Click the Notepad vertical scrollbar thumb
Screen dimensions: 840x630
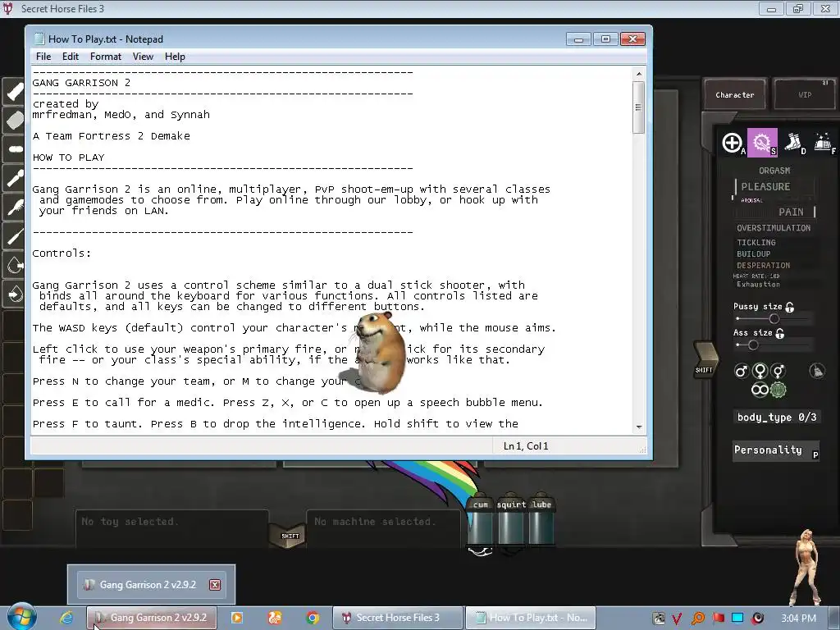[638, 107]
